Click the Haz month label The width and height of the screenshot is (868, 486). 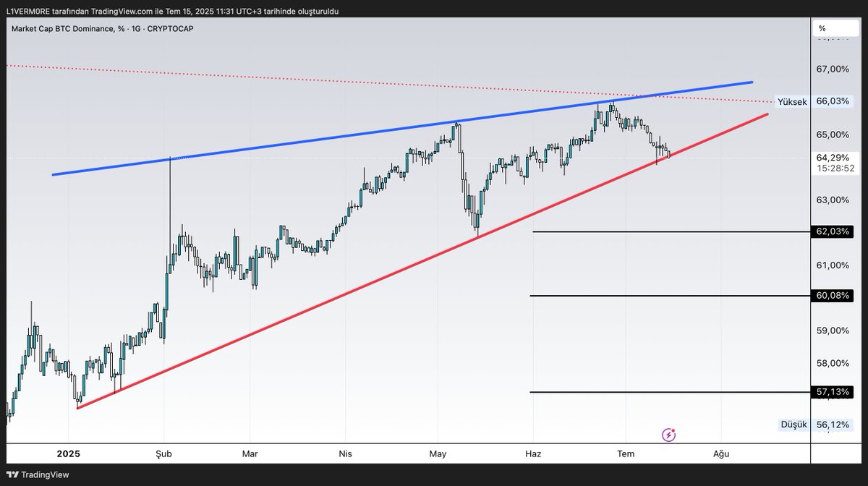[533, 454]
